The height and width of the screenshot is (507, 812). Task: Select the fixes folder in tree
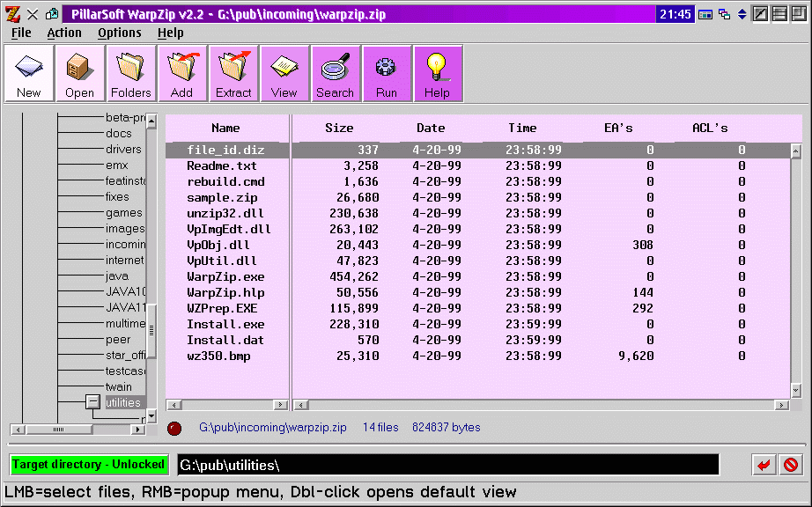coord(117,196)
